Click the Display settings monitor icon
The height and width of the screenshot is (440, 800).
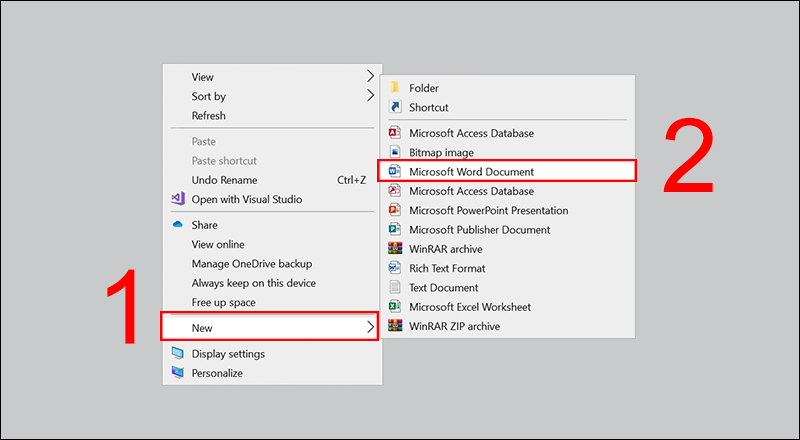coord(178,353)
